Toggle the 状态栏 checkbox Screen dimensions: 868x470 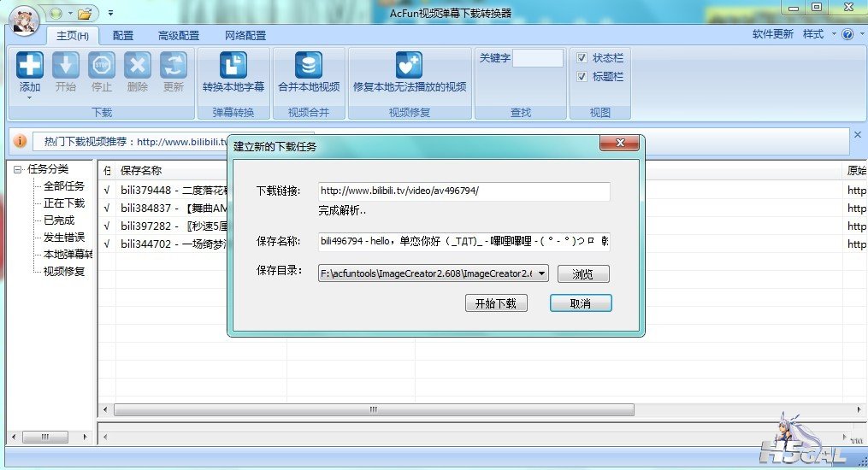tap(582, 57)
